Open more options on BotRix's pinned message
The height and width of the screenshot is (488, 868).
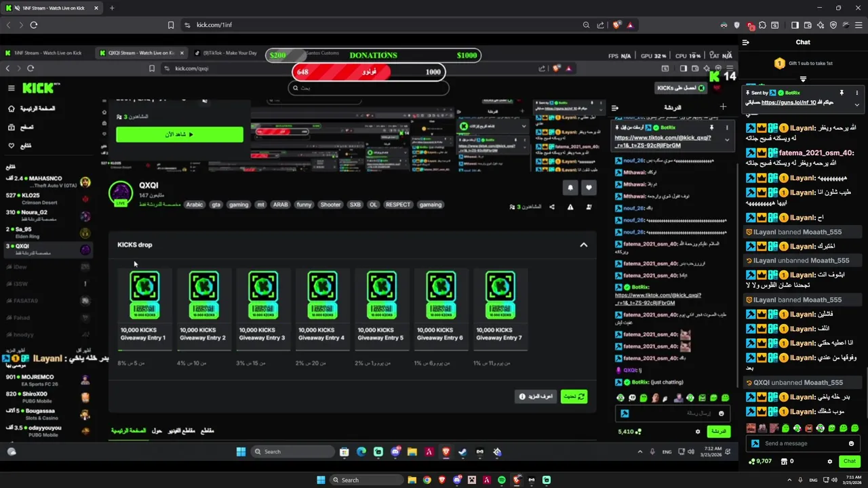[x=856, y=92]
